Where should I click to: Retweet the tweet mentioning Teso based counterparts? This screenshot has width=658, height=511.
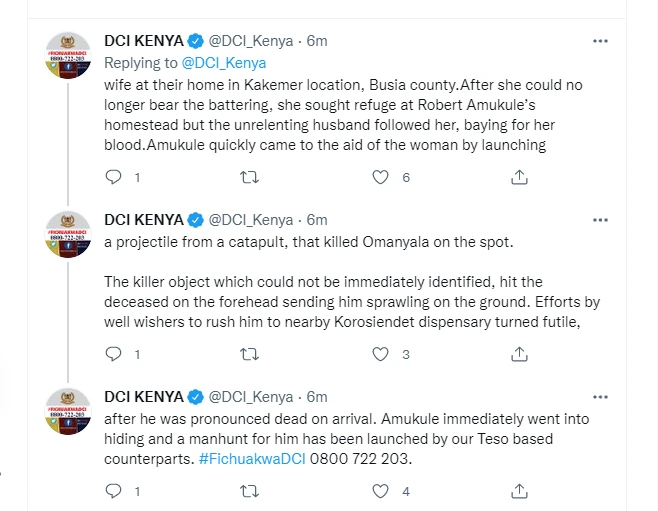(251, 491)
